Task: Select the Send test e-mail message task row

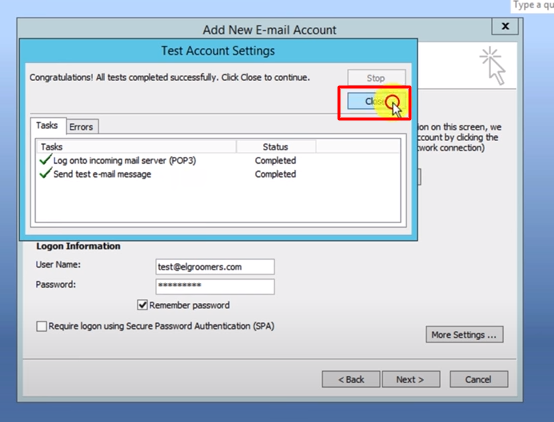Action: (x=218, y=174)
